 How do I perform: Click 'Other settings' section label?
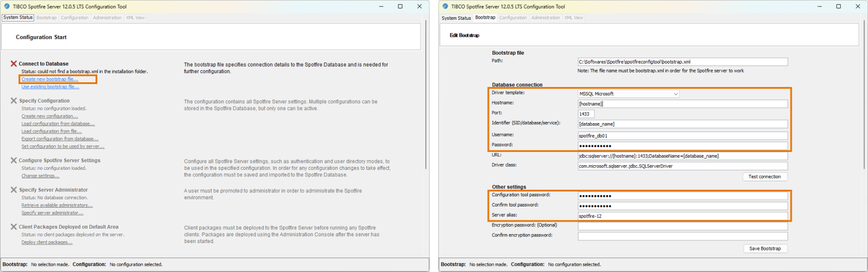point(509,187)
